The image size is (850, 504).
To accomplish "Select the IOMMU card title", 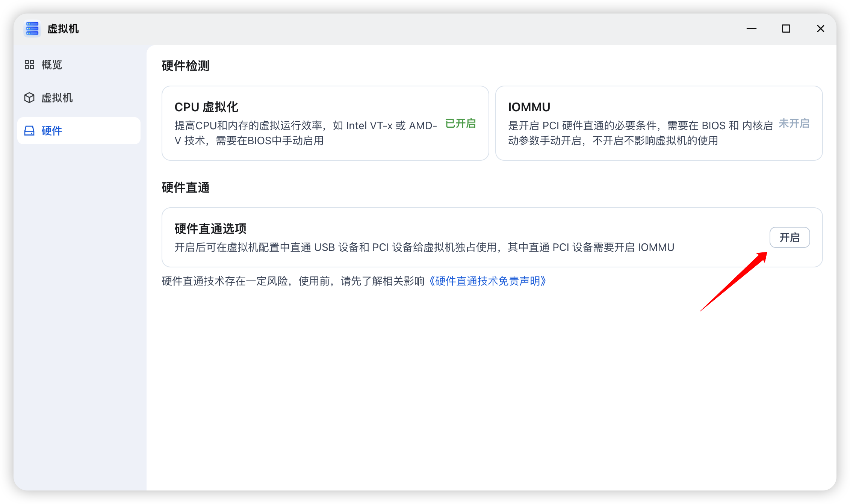I will pyautogui.click(x=529, y=107).
